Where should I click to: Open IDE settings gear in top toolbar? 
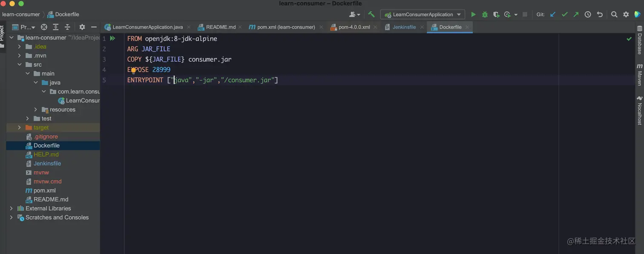pyautogui.click(x=626, y=14)
